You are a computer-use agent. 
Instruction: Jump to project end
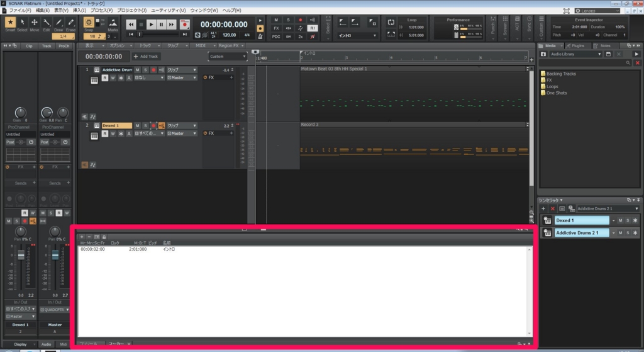point(185,35)
